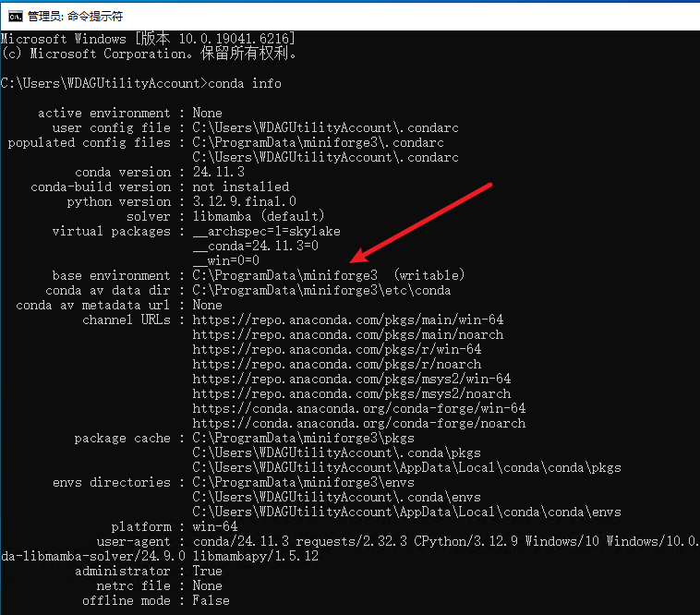Click the conda av metadata url value 'None'
700x615 pixels.
(x=207, y=305)
